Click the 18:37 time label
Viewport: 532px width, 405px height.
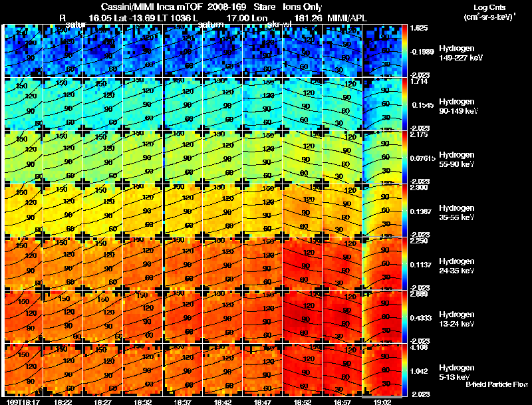tap(182, 402)
